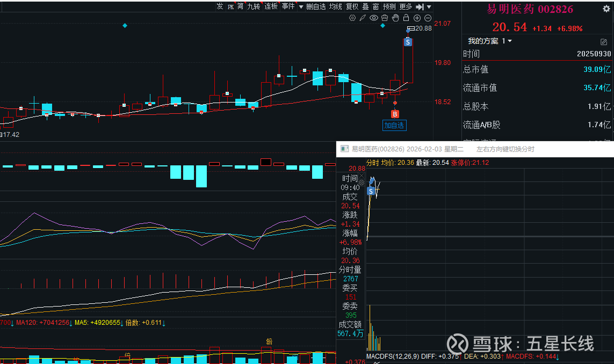Click the diamond marker near right top of chart
Viewport: 614px width, 364px height.
[382, 25]
